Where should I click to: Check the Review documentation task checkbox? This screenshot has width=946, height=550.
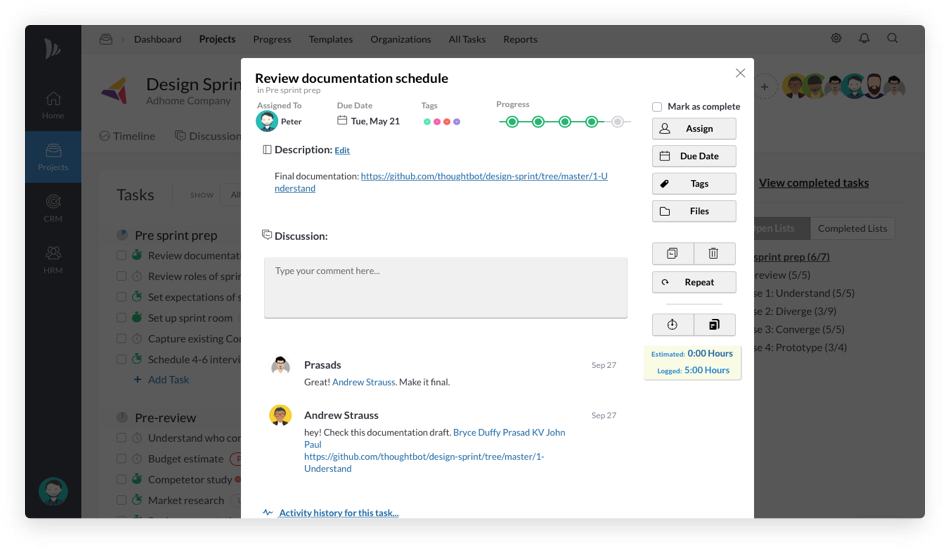(121, 255)
